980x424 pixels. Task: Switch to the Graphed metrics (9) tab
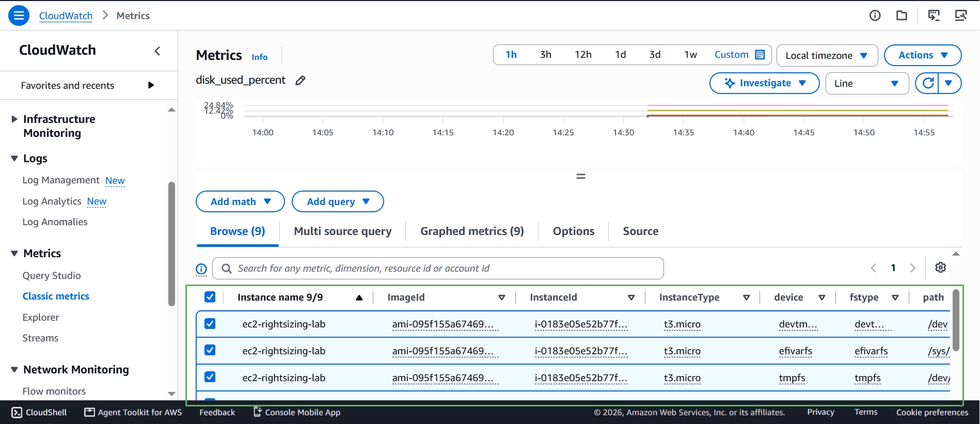coord(472,231)
